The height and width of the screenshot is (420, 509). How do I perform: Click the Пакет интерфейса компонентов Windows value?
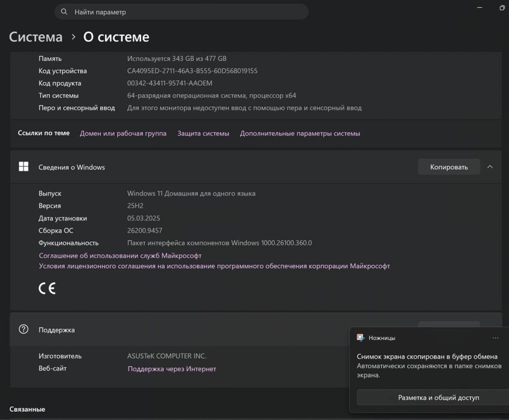[220, 243]
